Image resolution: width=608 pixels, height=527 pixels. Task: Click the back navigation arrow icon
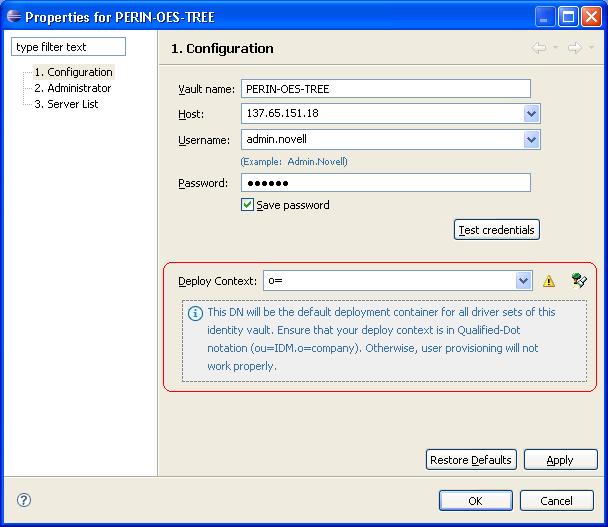click(x=539, y=48)
